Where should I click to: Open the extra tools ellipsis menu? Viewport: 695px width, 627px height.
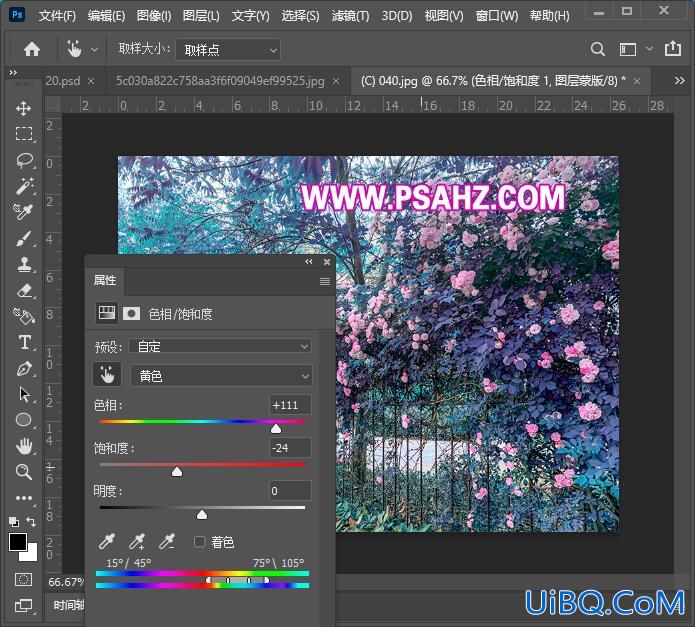(23, 498)
